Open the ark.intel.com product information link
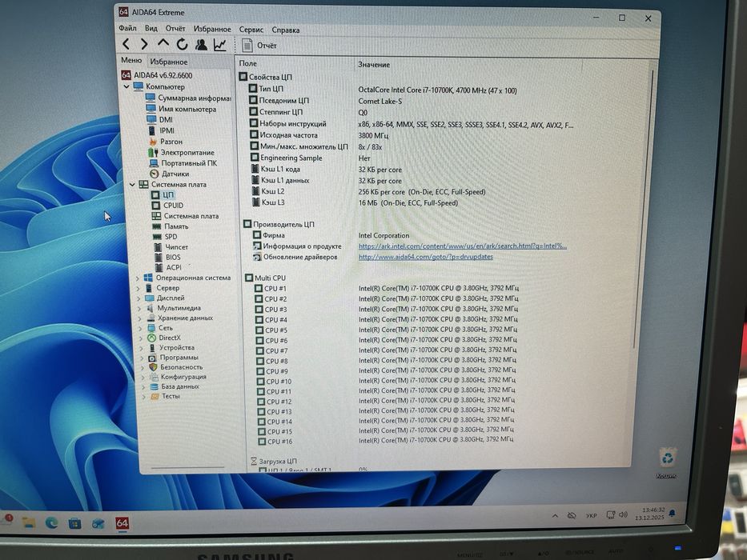 click(x=463, y=246)
